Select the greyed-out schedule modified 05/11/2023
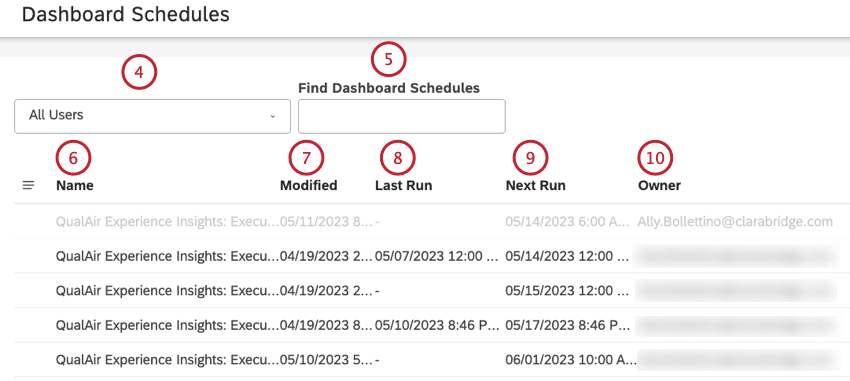 click(432, 221)
